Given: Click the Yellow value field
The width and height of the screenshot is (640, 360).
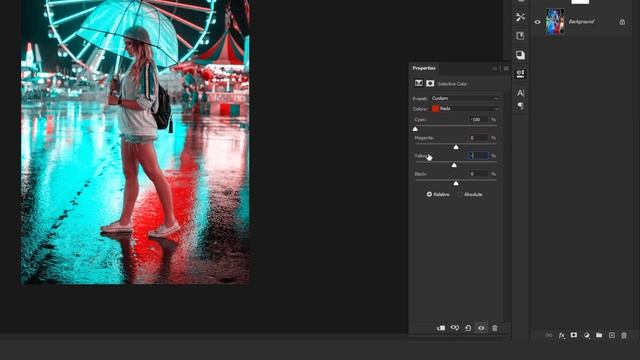Looking at the screenshot, I should pos(478,156).
